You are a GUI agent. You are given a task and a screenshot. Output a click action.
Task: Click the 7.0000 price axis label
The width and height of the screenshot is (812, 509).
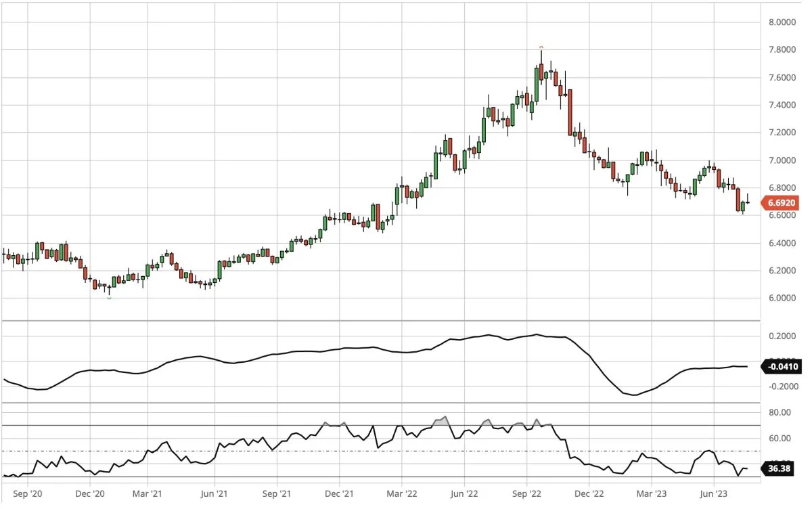[783, 160]
